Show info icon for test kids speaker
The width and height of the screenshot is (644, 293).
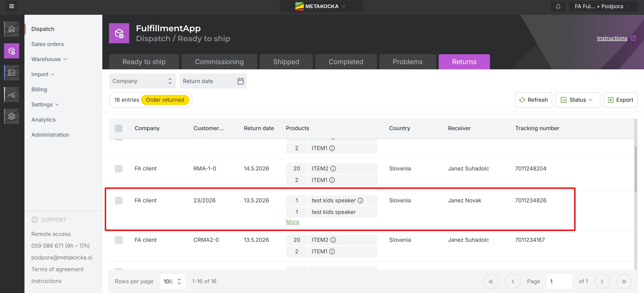point(360,200)
